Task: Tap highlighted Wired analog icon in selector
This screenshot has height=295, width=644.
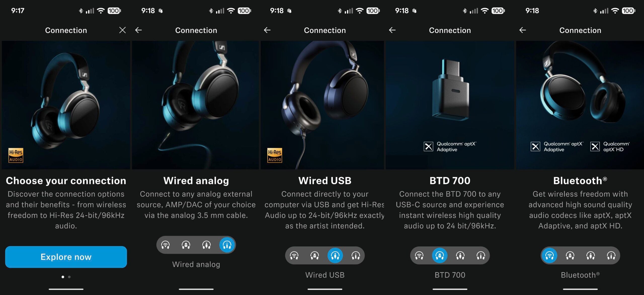Action: coord(227,245)
